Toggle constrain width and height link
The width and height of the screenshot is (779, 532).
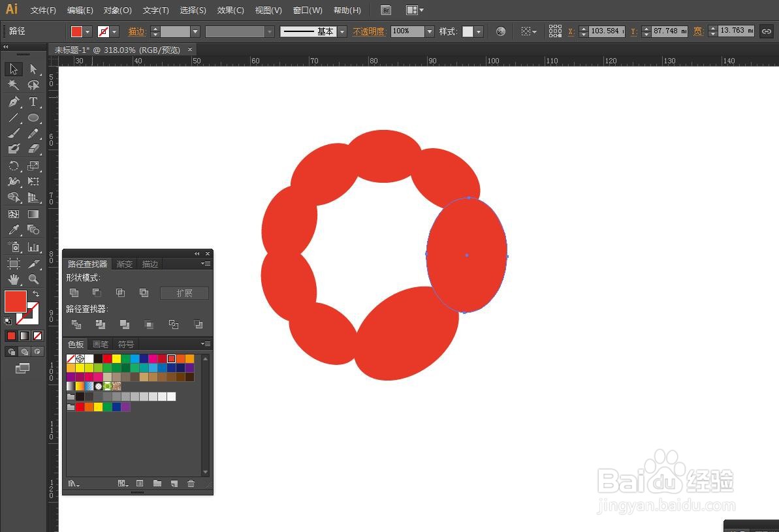point(767,31)
